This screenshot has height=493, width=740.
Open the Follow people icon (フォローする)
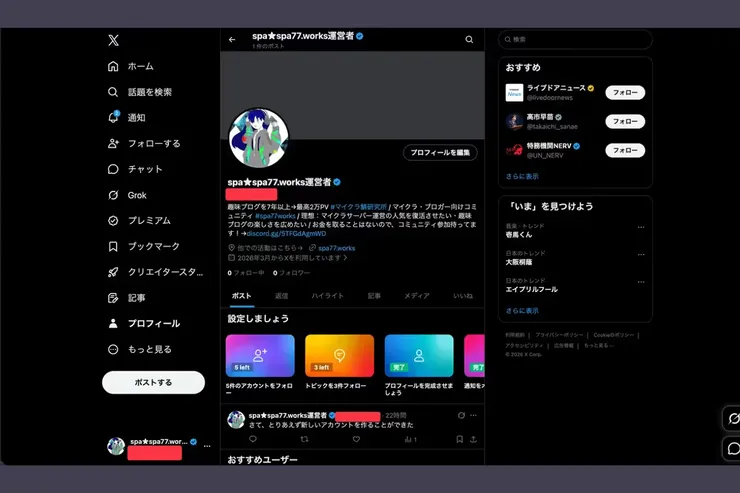(113, 143)
